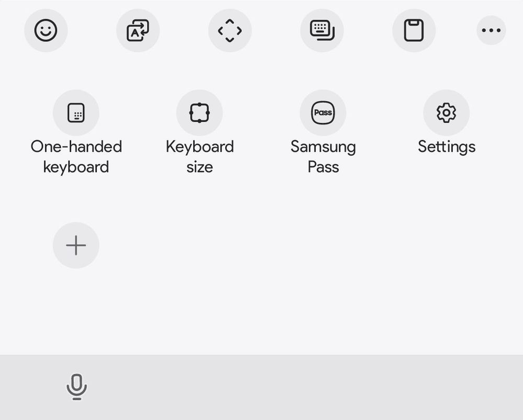Click the One-handed keyboard text label
523x420 pixels.
coord(76,157)
